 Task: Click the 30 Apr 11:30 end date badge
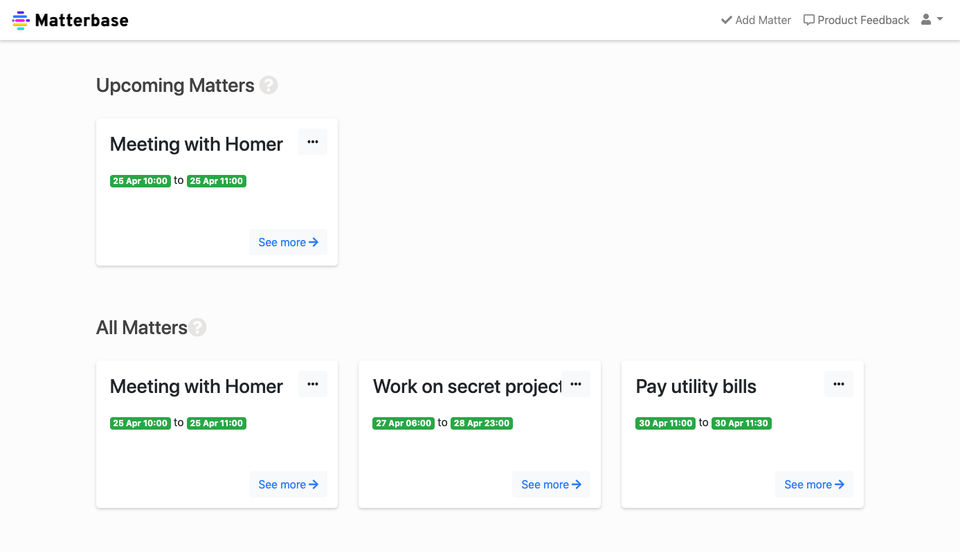pyautogui.click(x=741, y=423)
